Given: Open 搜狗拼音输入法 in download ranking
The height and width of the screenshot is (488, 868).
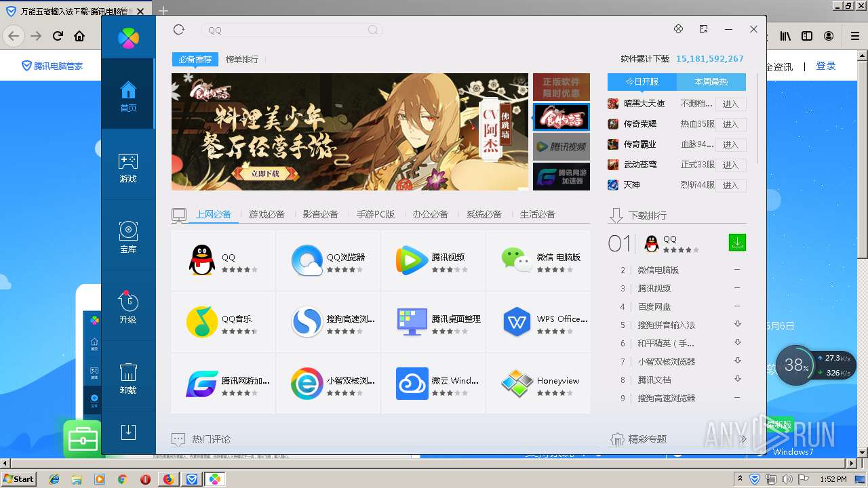Looking at the screenshot, I should [666, 325].
